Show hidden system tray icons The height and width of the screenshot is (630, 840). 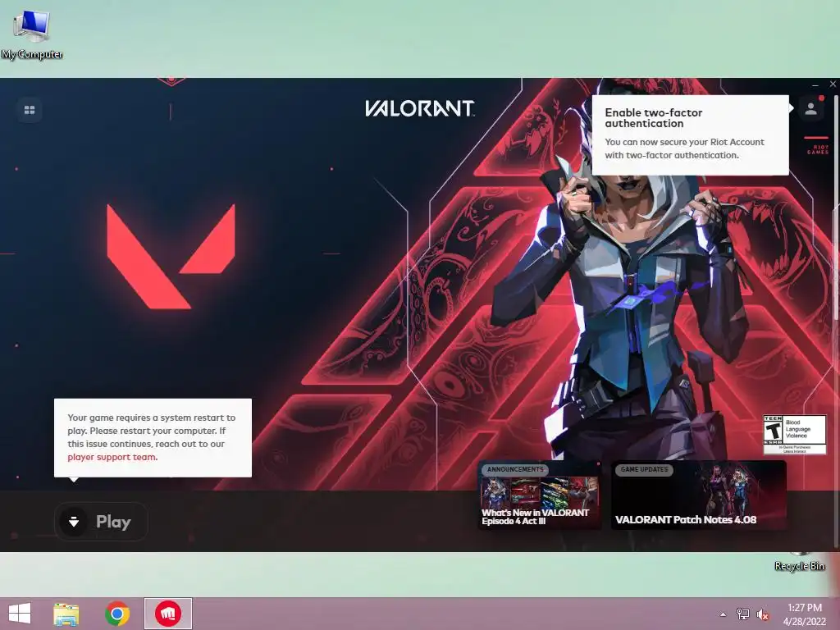point(723,614)
